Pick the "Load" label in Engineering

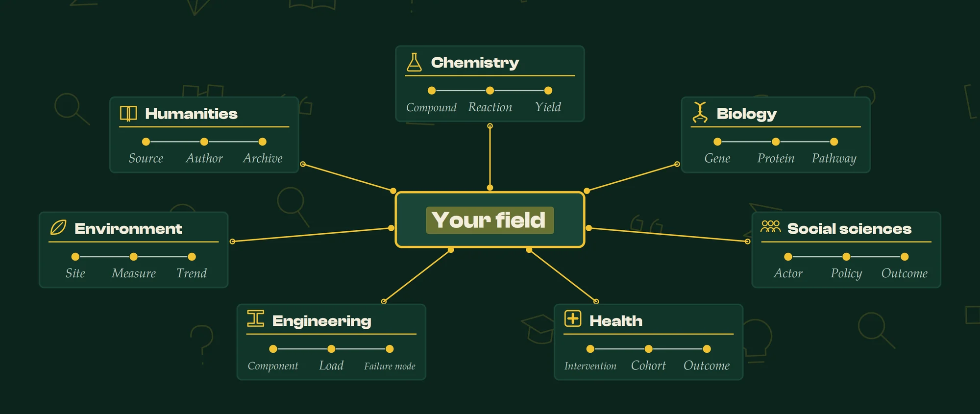[x=331, y=365]
